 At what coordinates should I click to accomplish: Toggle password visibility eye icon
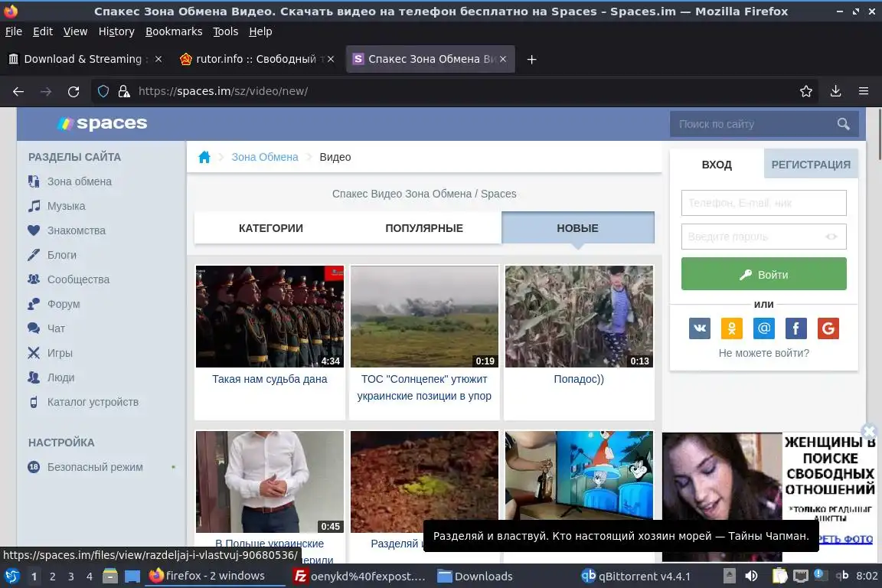[831, 237]
